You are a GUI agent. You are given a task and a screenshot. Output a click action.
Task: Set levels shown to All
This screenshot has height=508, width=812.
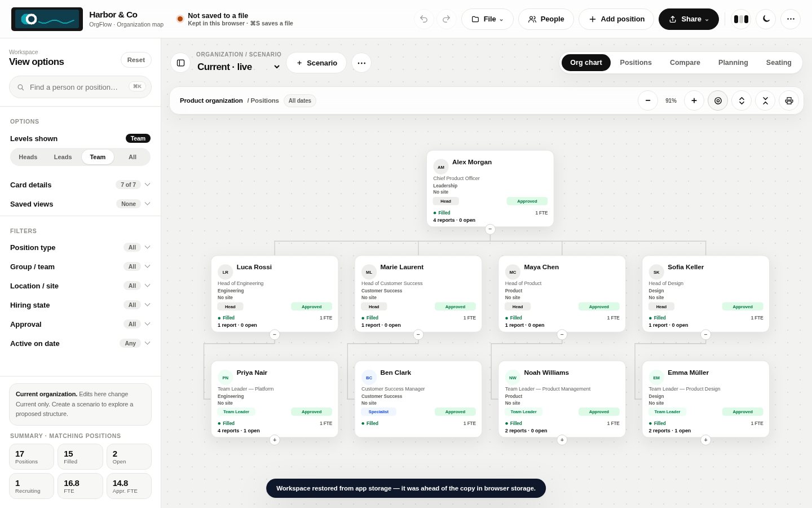tap(133, 157)
